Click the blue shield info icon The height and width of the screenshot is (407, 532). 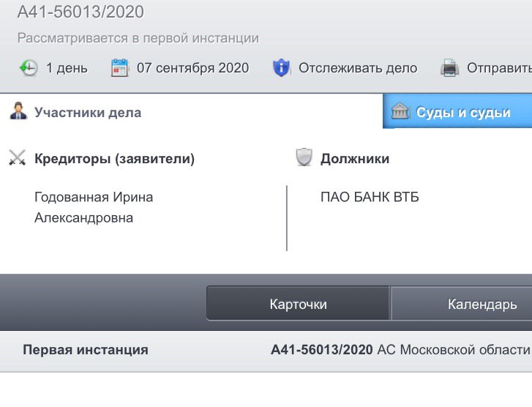tap(281, 67)
